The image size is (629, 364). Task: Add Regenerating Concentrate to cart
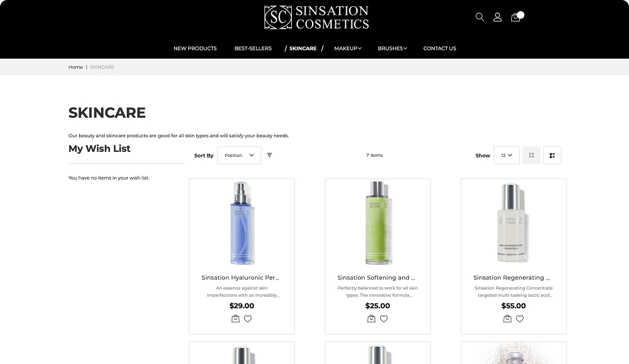508,319
